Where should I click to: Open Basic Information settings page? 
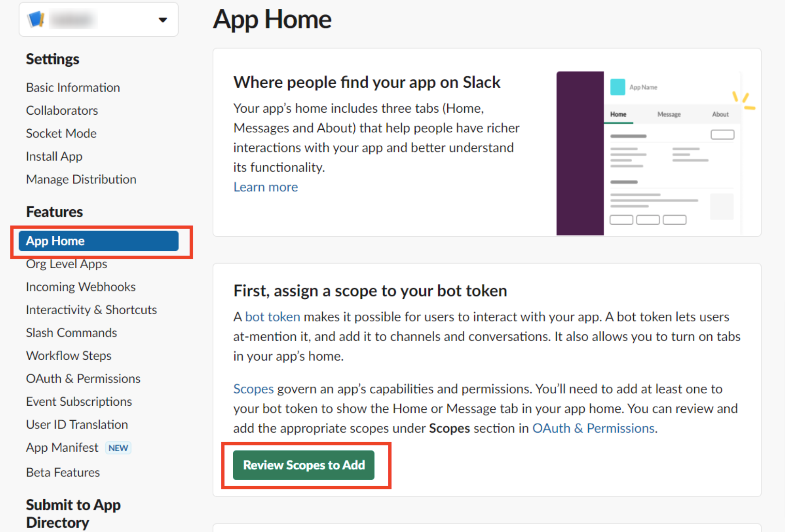(x=73, y=88)
